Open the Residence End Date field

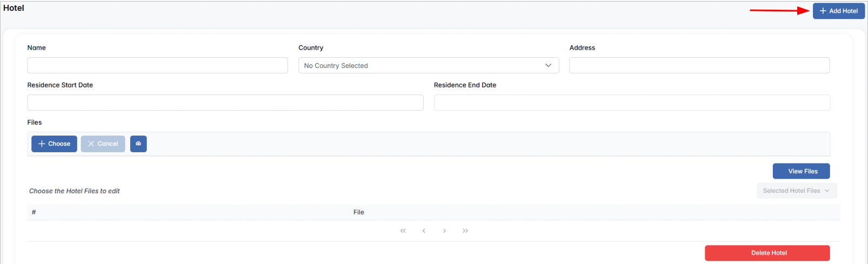631,103
